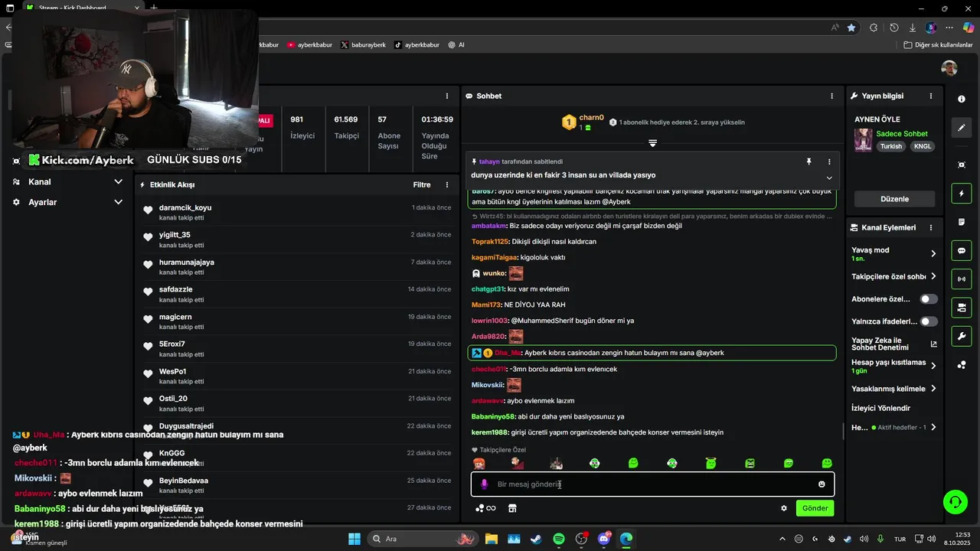Click the green headset support button
980x551 pixels.
[955, 502]
